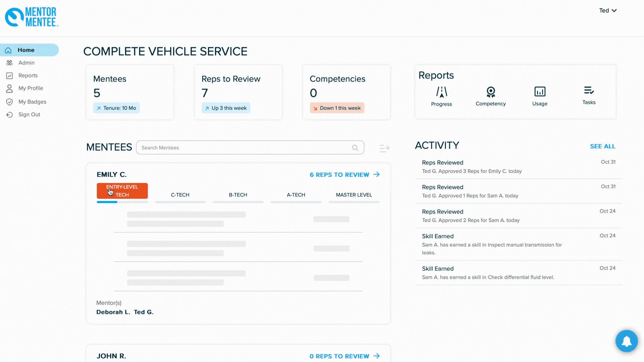The image size is (644, 362).
Task: Select Sign Out in sidebar
Action: [x=29, y=115]
